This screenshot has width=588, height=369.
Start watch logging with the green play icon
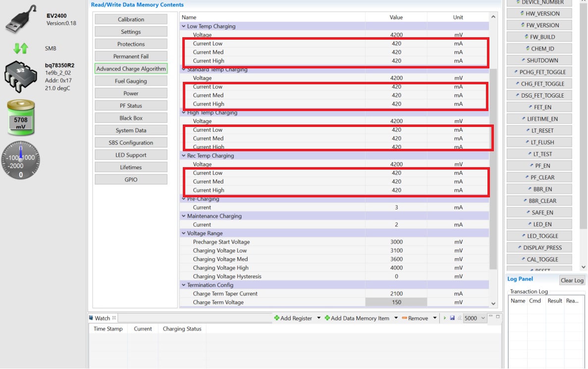(445, 318)
